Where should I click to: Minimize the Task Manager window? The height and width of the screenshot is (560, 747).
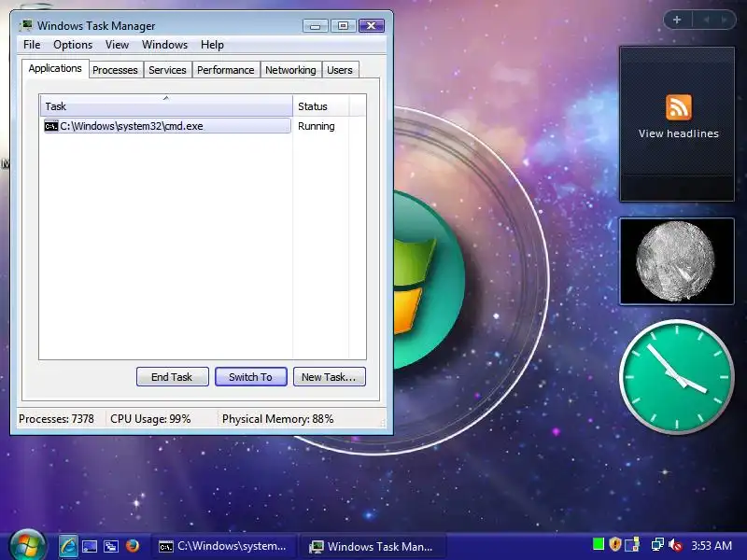click(315, 26)
